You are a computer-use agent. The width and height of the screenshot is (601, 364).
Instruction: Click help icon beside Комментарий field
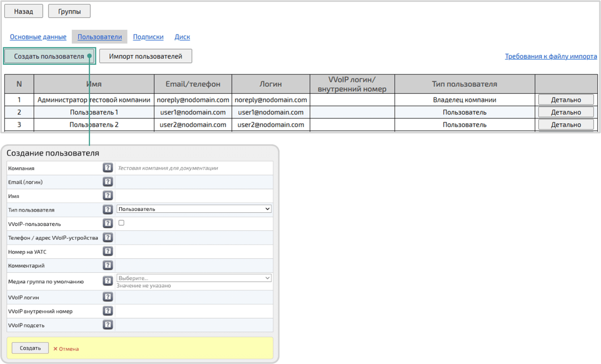click(108, 265)
